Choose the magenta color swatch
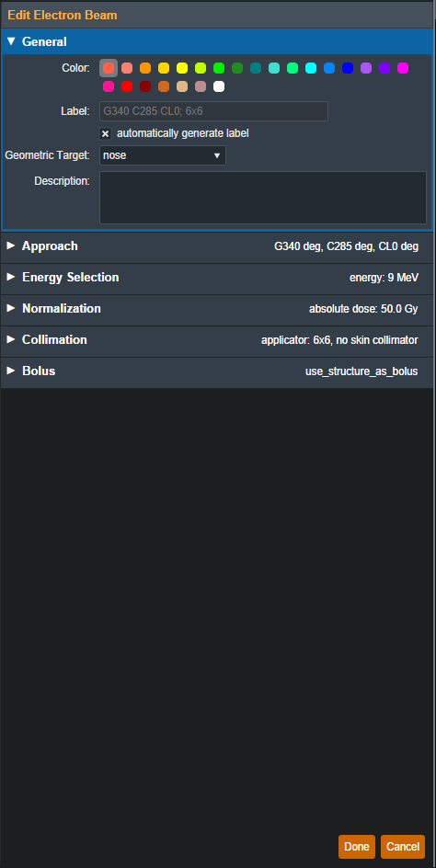This screenshot has height=868, width=436. click(403, 68)
